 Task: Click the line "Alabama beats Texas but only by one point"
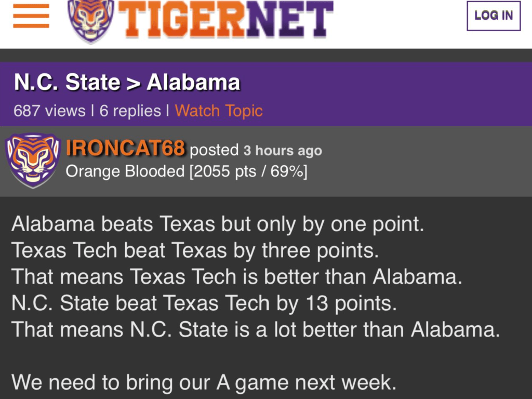218,224
